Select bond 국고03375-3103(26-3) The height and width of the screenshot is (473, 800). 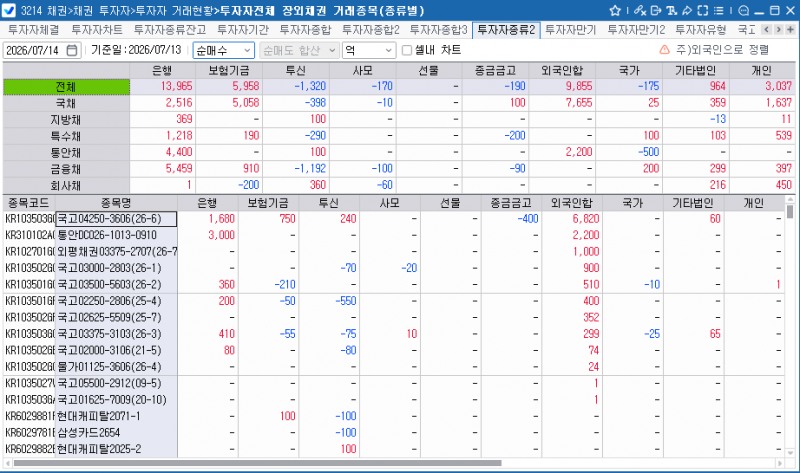(116, 334)
